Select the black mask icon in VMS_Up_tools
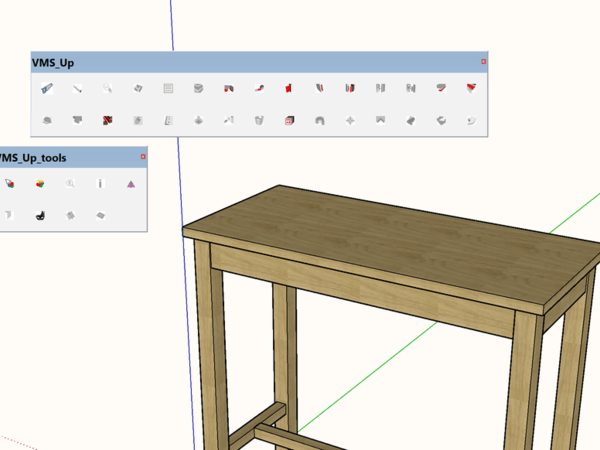This screenshot has height=450, width=600. (40, 214)
